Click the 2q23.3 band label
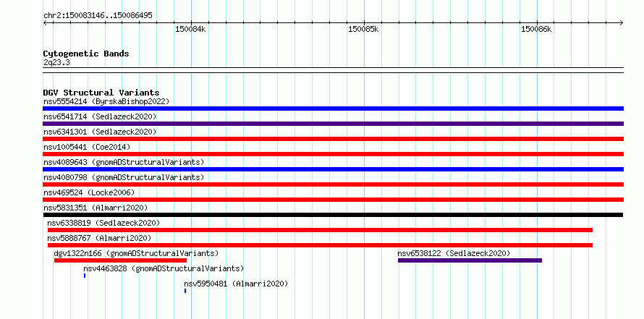Screen dimensions: 644x319 56,62
